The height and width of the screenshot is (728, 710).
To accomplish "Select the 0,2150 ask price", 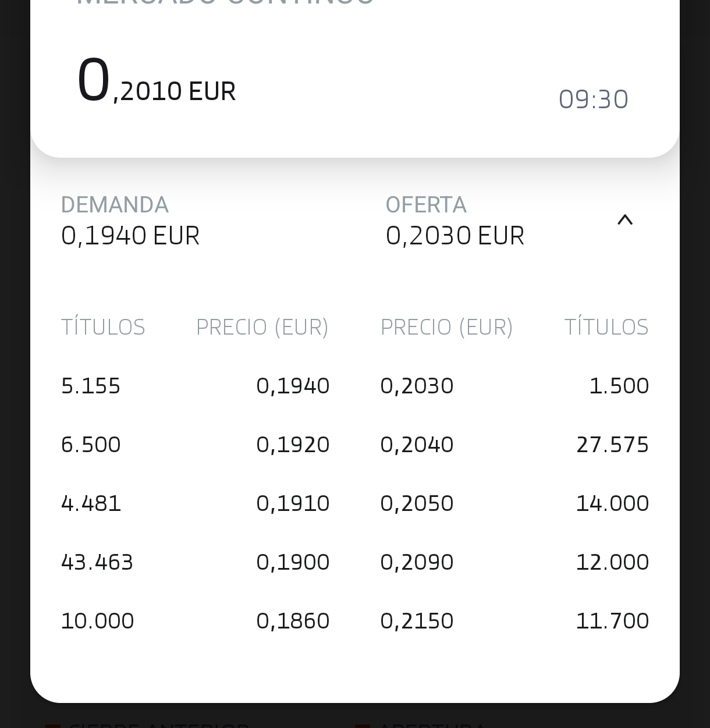I will pyautogui.click(x=417, y=621).
